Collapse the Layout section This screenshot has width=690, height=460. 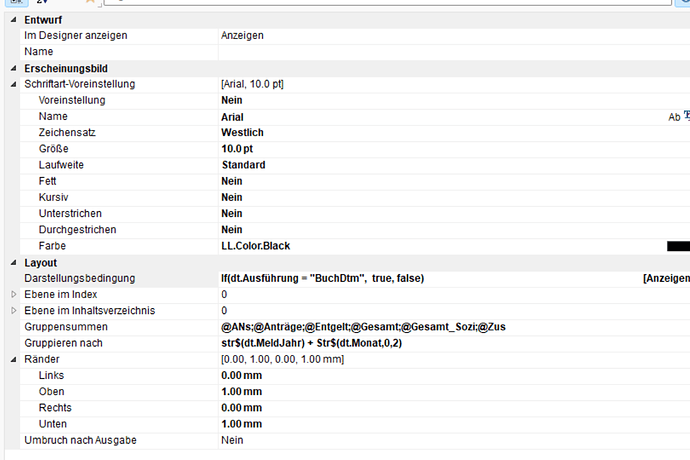(13, 263)
